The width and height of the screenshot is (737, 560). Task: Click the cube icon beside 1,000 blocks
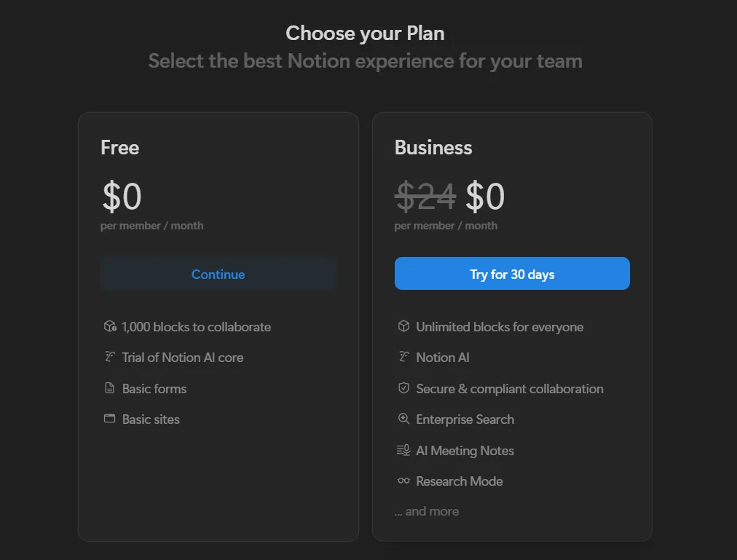110,326
